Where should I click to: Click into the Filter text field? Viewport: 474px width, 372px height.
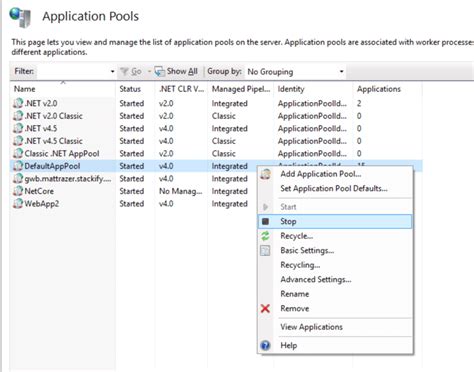[73, 72]
